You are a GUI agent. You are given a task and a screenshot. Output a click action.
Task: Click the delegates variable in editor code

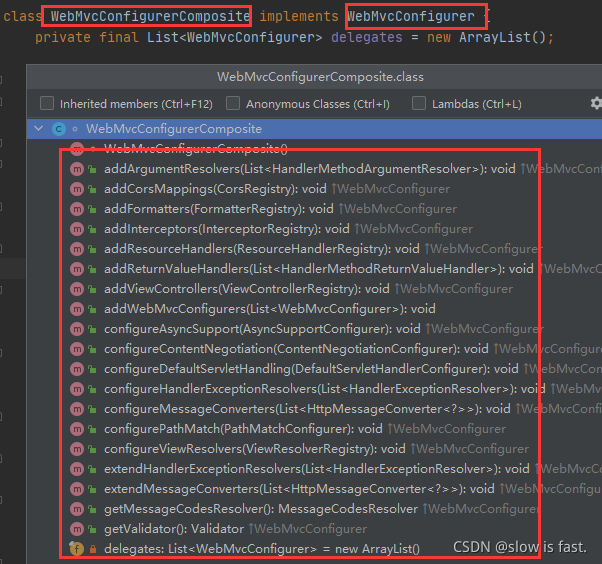tap(367, 38)
